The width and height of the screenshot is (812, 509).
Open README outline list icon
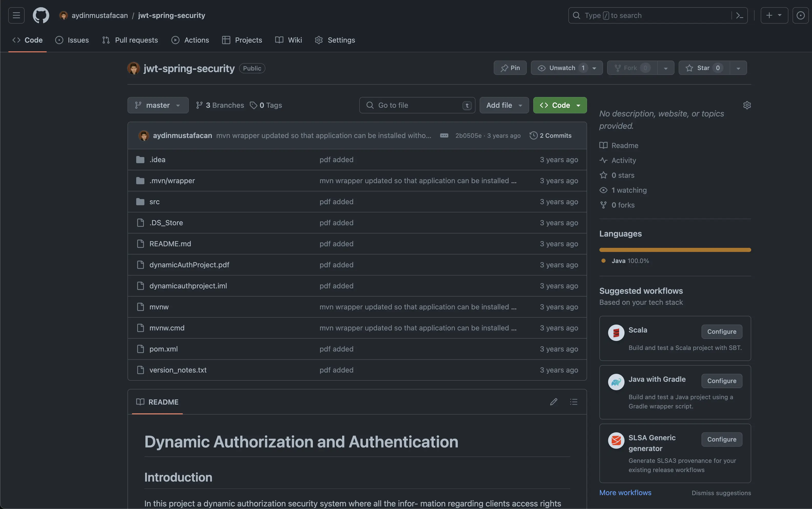click(x=573, y=402)
